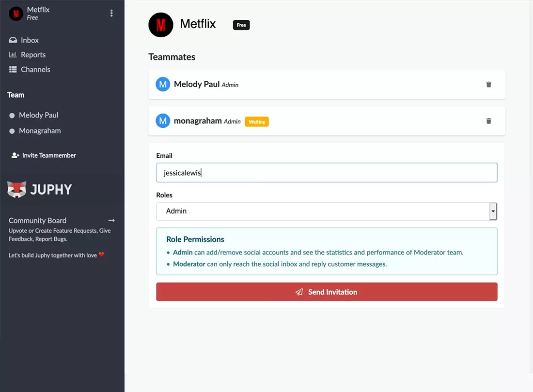
Task: Remove monagraham using the trash icon
Action: coord(488,121)
